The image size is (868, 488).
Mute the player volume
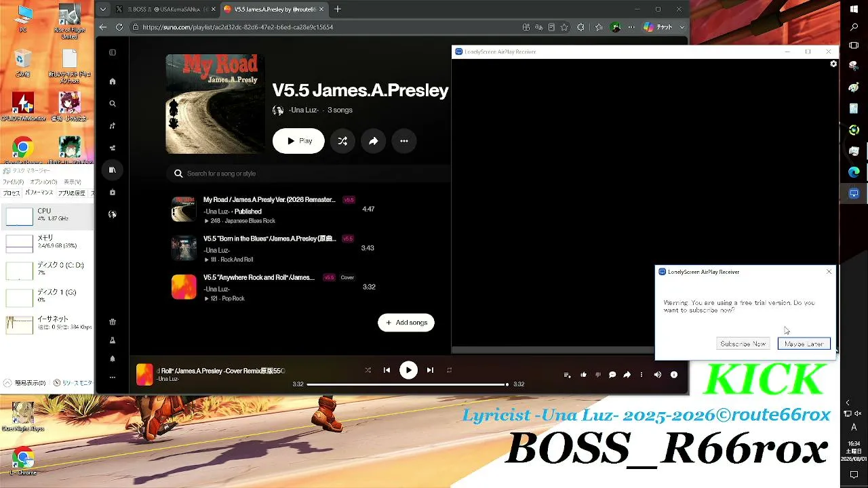[657, 375]
